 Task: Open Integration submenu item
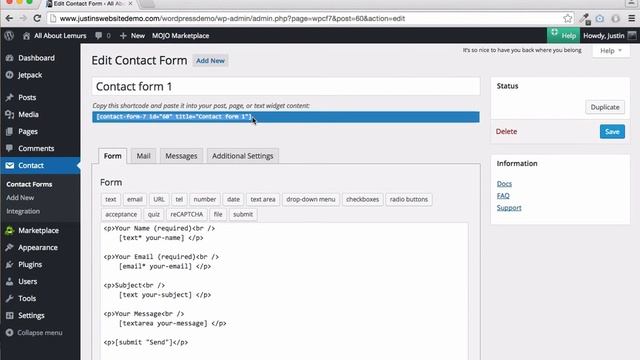pos(23,211)
